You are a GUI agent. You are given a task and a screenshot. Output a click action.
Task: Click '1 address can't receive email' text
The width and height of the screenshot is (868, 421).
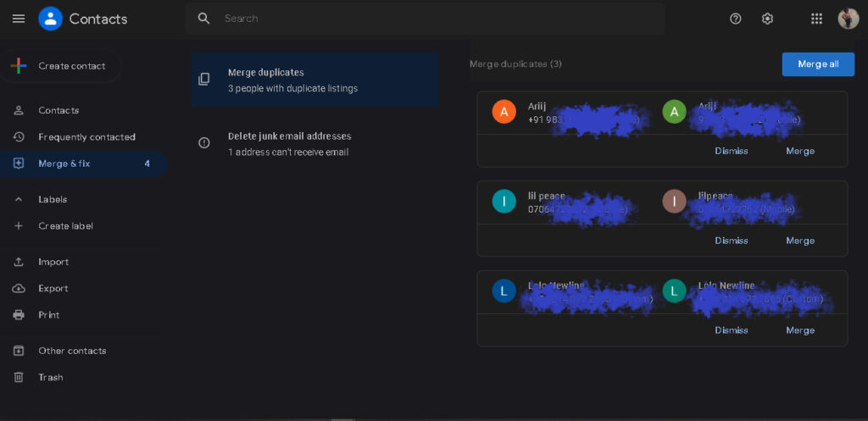(x=288, y=152)
